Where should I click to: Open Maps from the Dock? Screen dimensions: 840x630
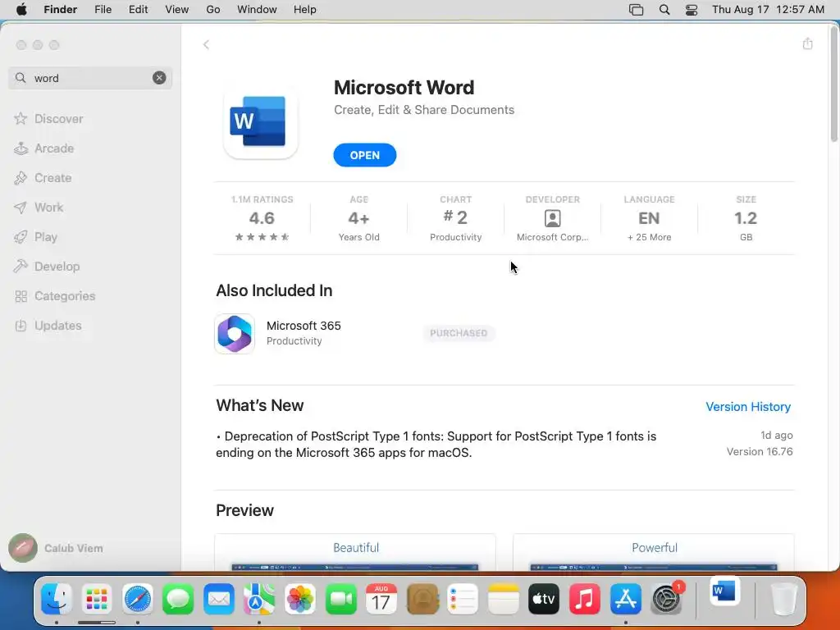pyautogui.click(x=259, y=599)
